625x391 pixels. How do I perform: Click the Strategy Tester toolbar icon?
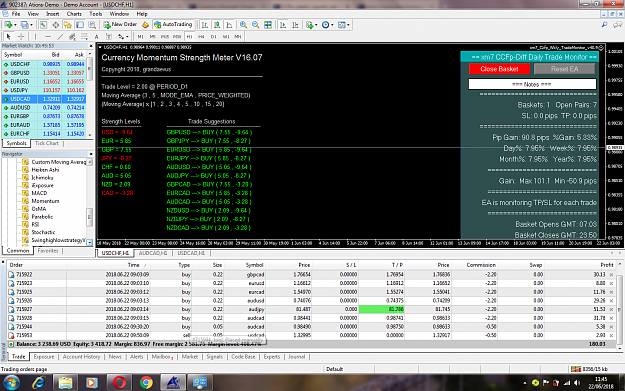[x=92, y=25]
